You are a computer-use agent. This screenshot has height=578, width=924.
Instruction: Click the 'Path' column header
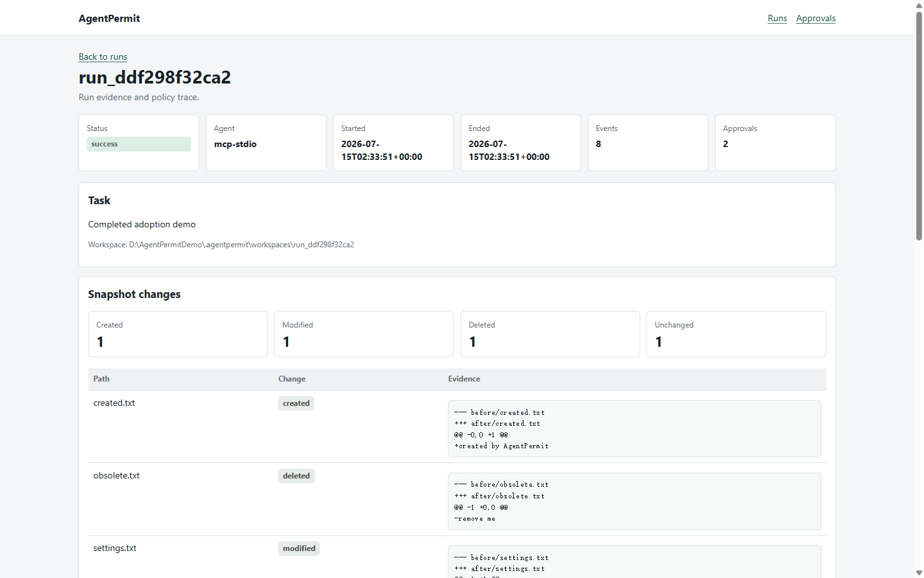[x=101, y=379]
